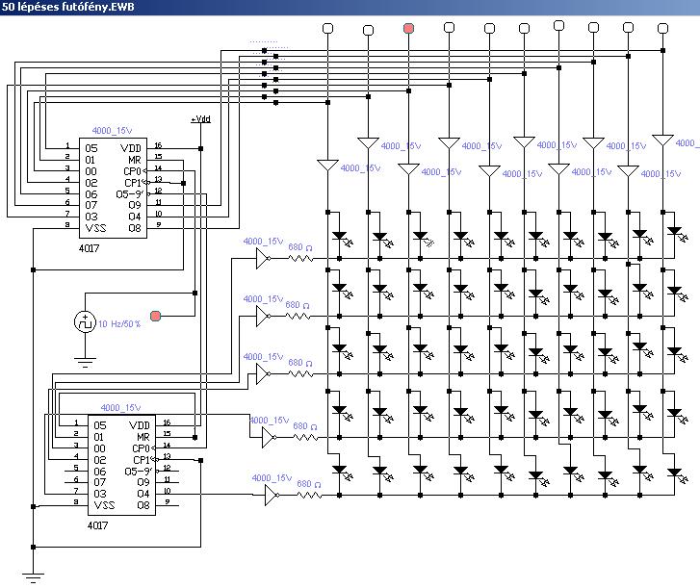Select the upper 4017 counter chip body

[113, 188]
